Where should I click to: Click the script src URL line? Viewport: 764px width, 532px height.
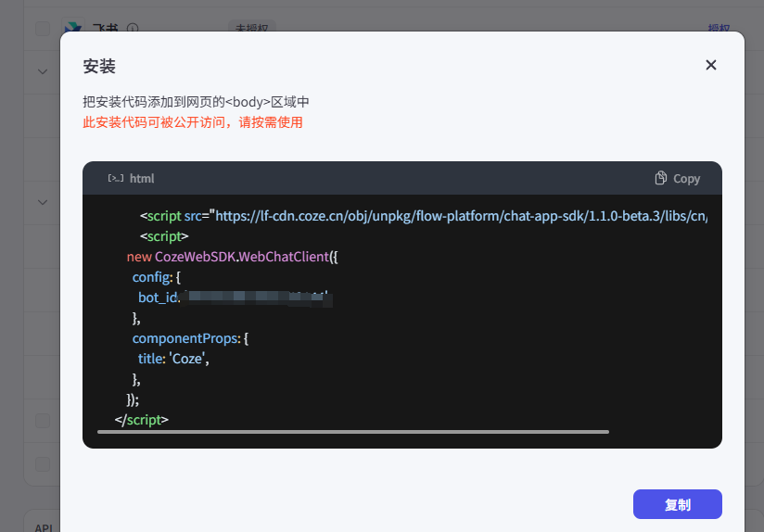[424, 216]
